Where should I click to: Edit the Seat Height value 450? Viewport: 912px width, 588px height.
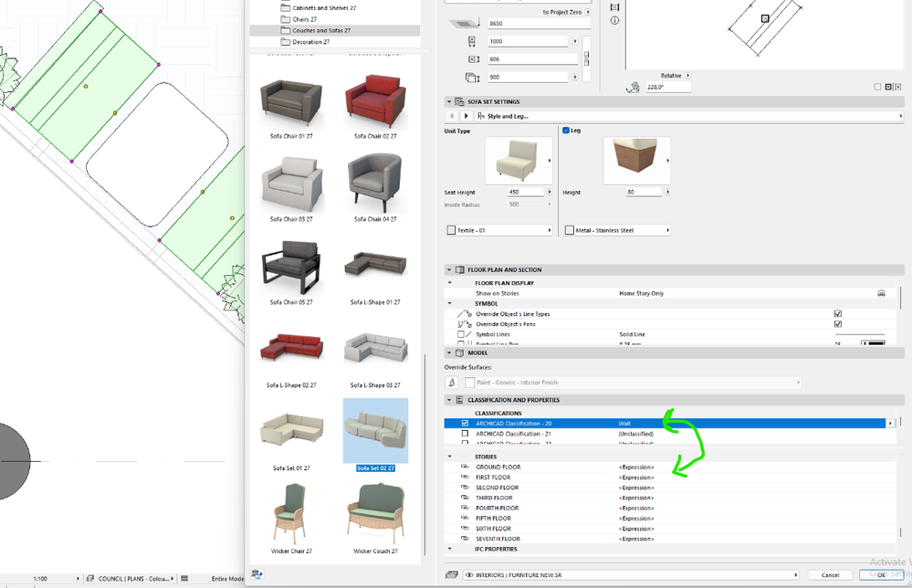(526, 192)
